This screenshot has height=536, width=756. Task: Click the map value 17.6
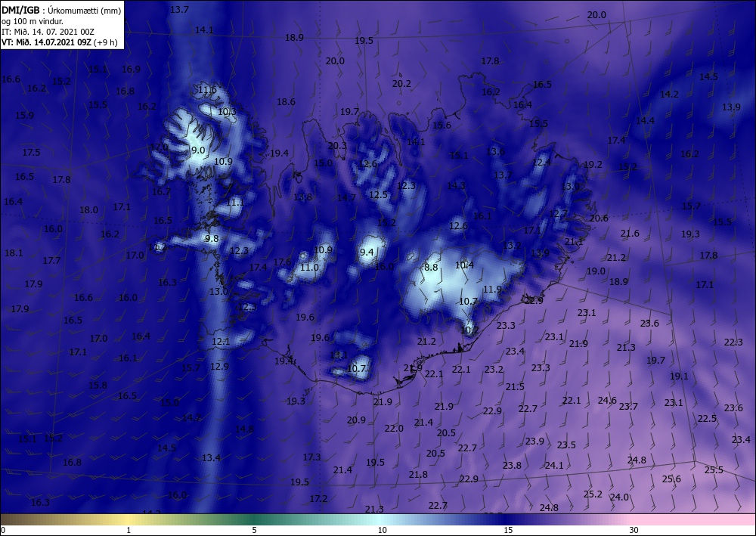pos(283,262)
